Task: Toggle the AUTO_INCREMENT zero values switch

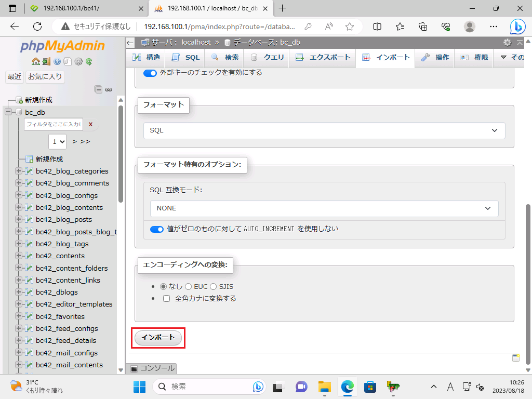Action: (x=156, y=229)
